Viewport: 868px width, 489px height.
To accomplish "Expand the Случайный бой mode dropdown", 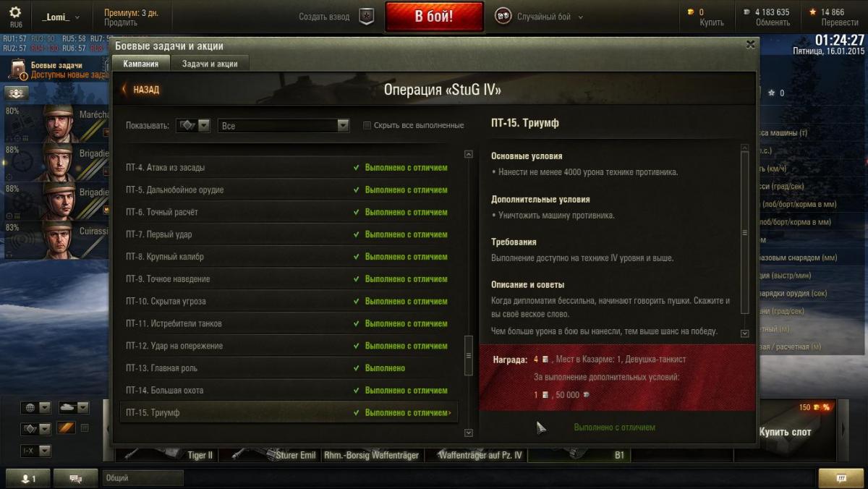I will tap(539, 17).
